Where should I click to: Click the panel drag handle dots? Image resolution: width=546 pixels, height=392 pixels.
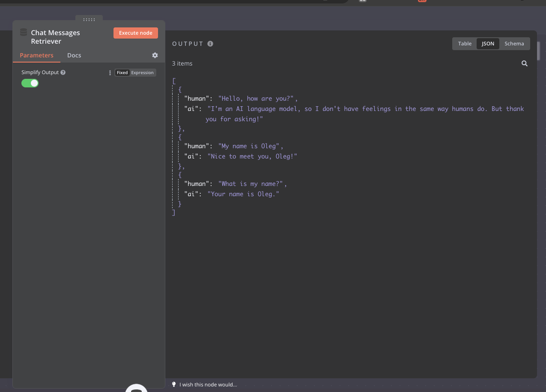(89, 20)
